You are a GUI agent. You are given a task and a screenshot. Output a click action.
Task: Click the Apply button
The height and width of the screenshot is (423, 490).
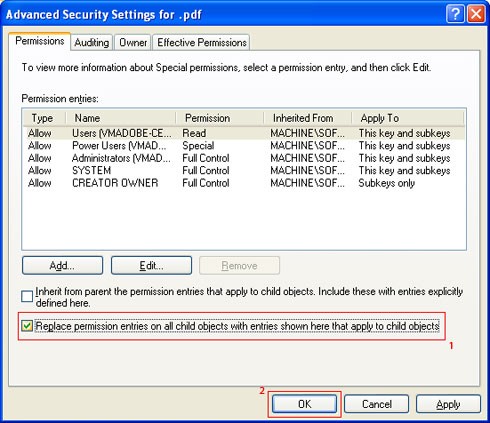pyautogui.click(x=448, y=404)
